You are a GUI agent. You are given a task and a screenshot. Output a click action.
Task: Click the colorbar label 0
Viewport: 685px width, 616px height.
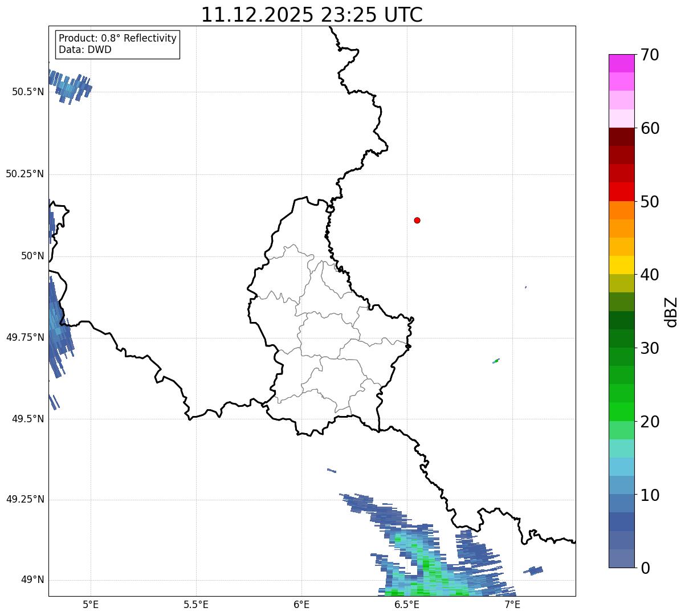(x=645, y=568)
